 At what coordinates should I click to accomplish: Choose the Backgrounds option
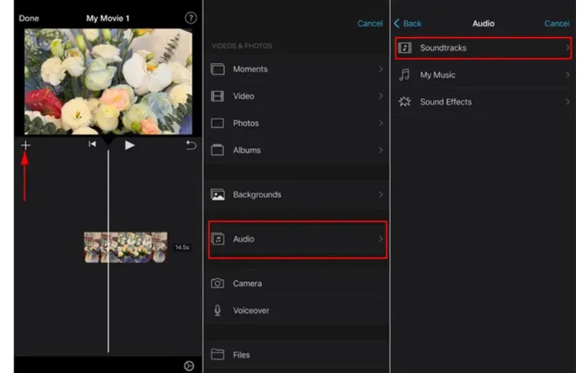pos(256,195)
